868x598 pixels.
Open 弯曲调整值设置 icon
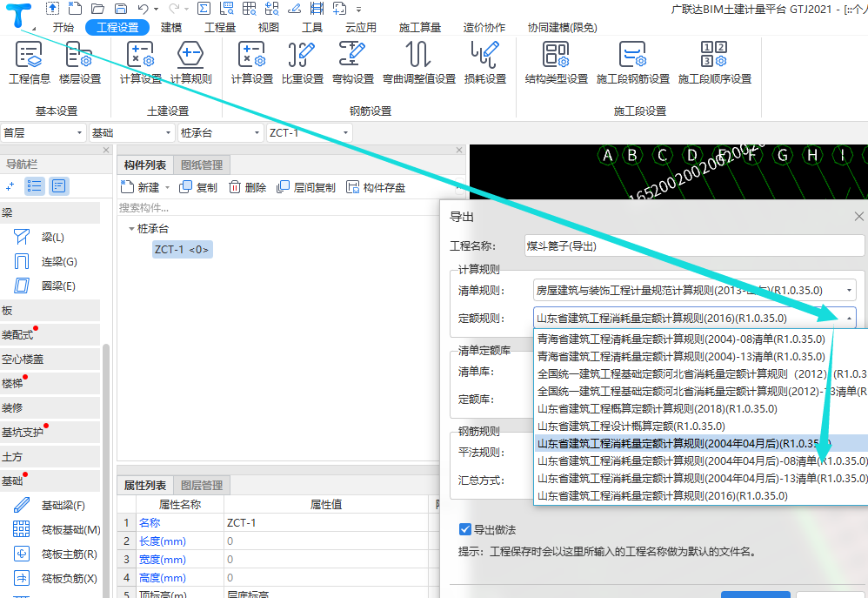(419, 64)
